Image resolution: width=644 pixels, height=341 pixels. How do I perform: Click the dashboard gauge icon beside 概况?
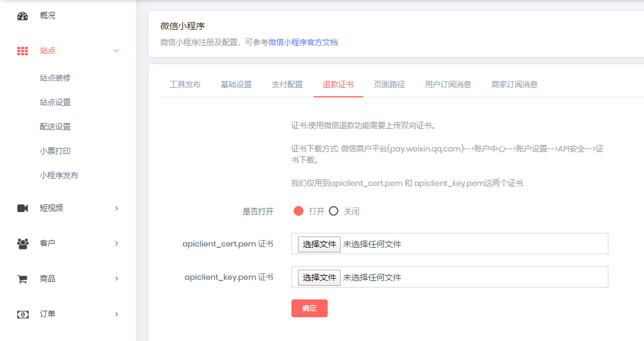(23, 16)
